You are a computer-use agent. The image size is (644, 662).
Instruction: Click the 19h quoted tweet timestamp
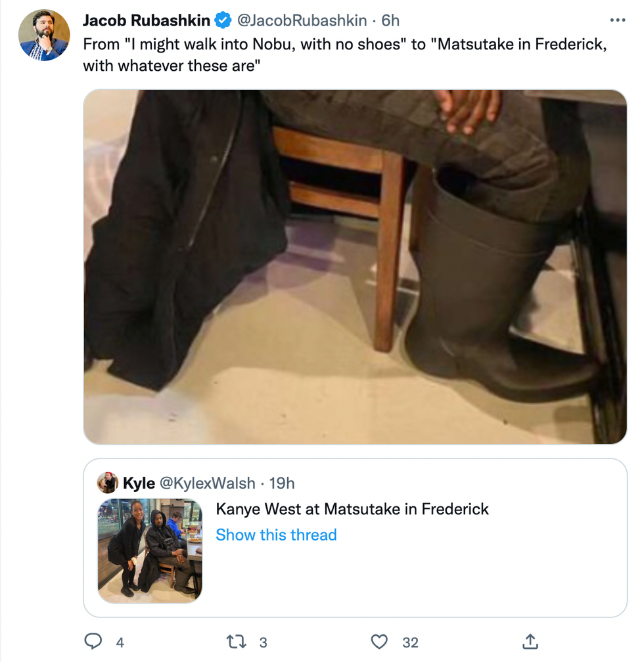click(x=282, y=483)
